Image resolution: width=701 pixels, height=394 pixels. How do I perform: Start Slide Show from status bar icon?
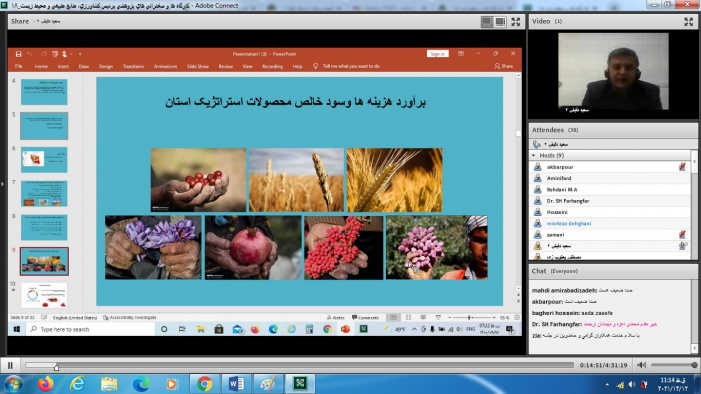(x=438, y=318)
